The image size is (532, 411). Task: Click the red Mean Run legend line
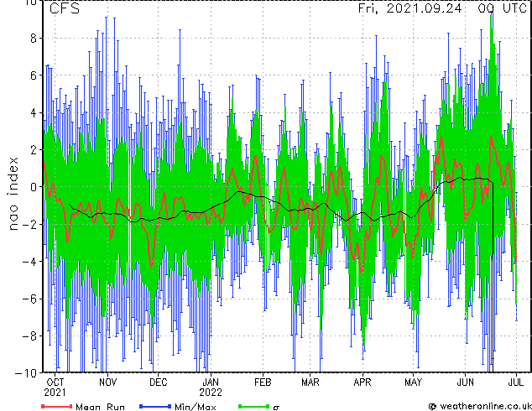tap(57, 406)
